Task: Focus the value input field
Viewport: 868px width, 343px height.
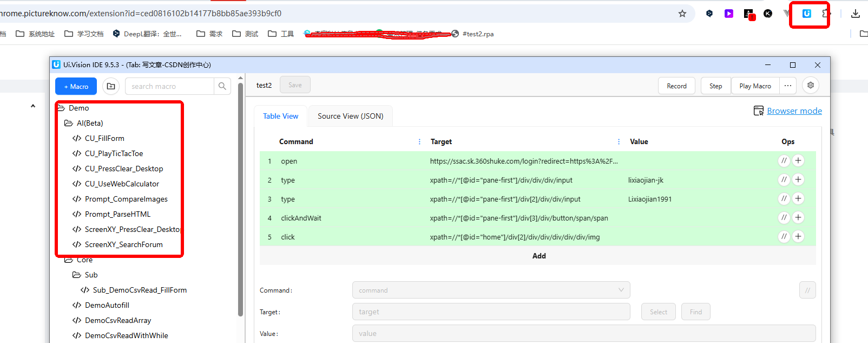Action: point(584,333)
